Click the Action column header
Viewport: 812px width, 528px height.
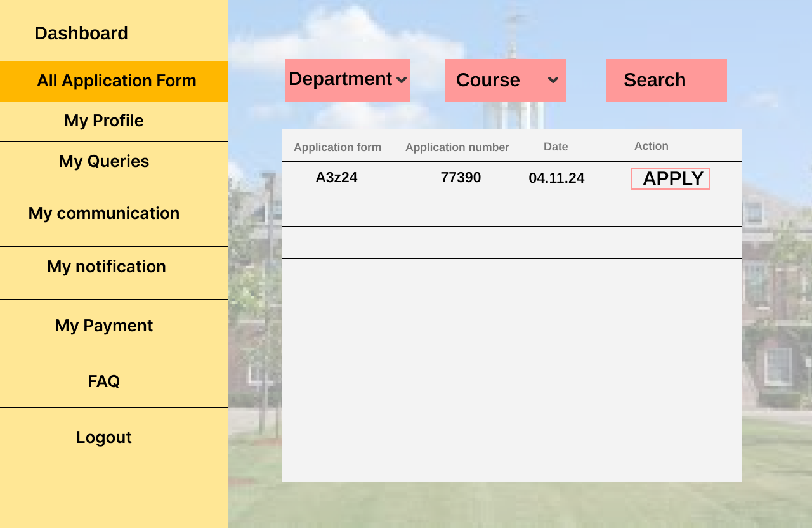[x=652, y=146]
